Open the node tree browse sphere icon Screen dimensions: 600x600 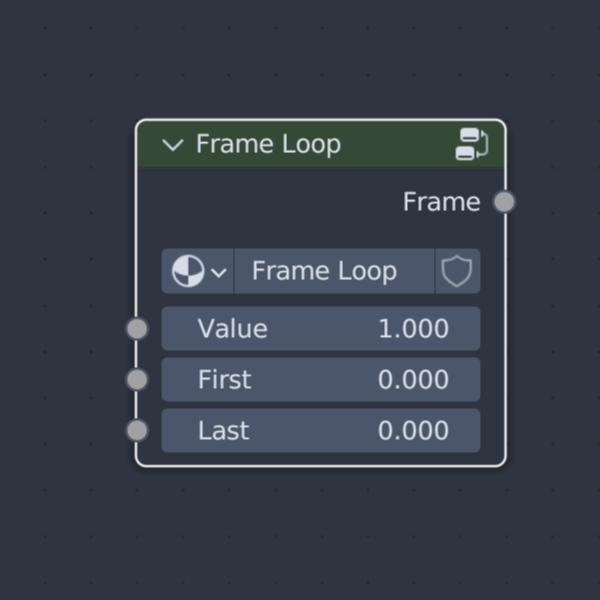click(188, 271)
